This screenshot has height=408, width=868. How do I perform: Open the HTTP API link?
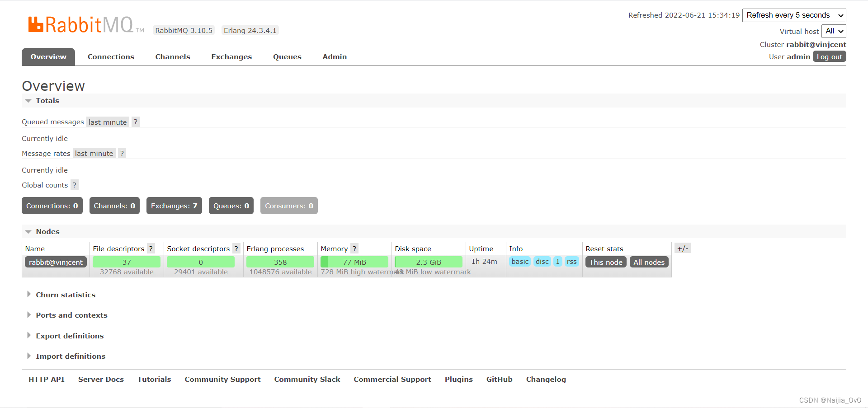pyautogui.click(x=47, y=380)
